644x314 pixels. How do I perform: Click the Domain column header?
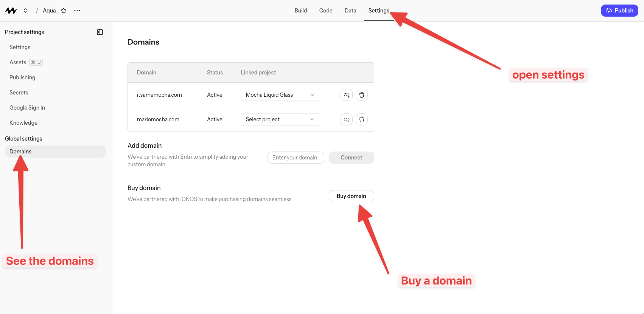146,73
